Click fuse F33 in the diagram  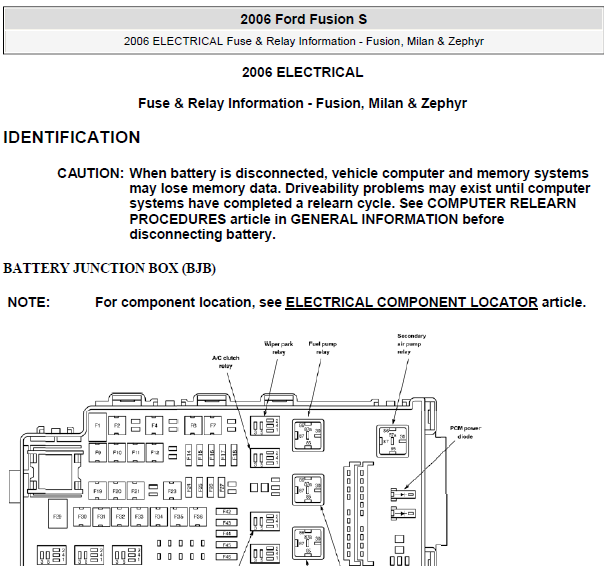coord(139,517)
